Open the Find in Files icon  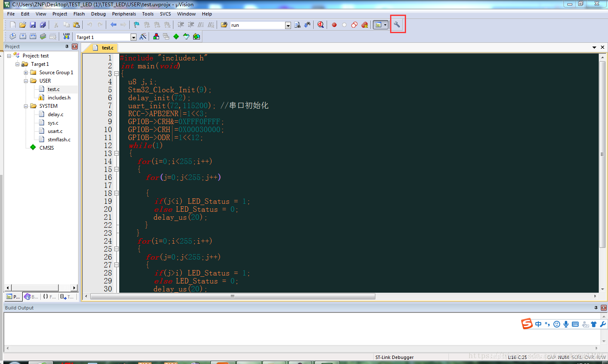click(x=224, y=25)
